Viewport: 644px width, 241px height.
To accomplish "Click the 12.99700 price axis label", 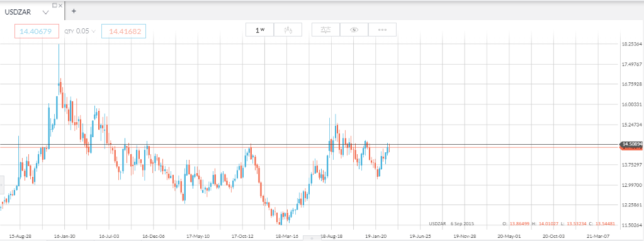I will [631, 185].
